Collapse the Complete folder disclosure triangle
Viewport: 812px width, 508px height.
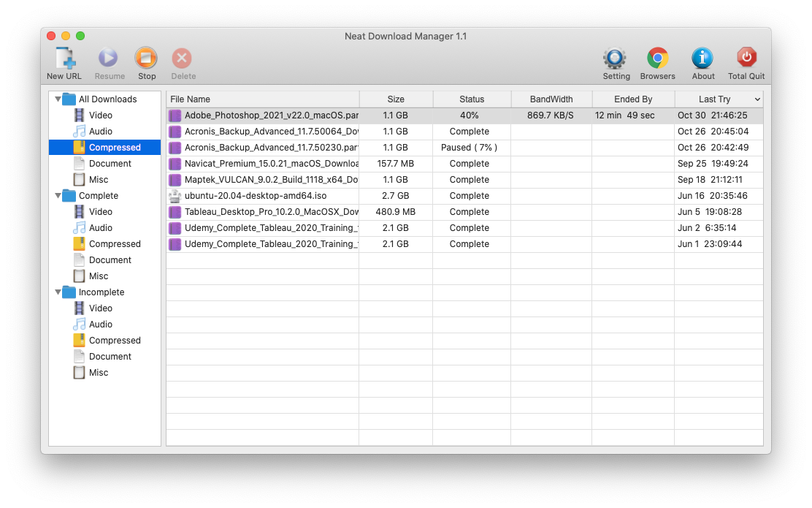tap(58, 196)
